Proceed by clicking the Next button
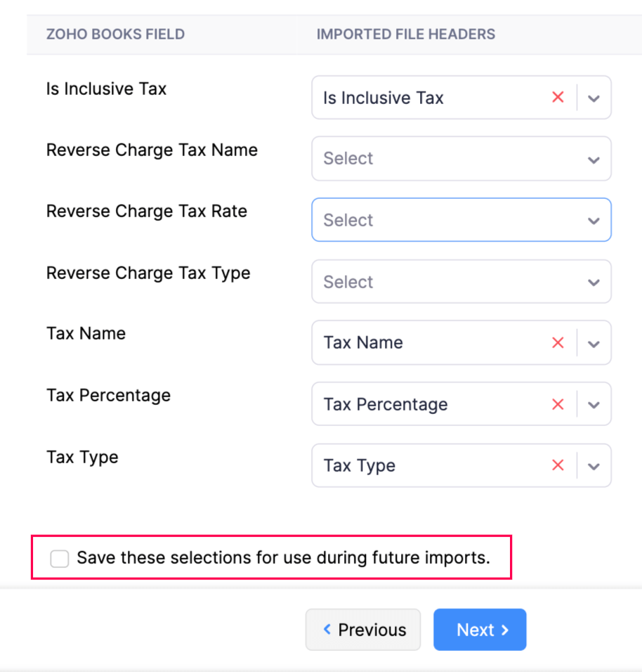The width and height of the screenshot is (642, 672). [480, 629]
